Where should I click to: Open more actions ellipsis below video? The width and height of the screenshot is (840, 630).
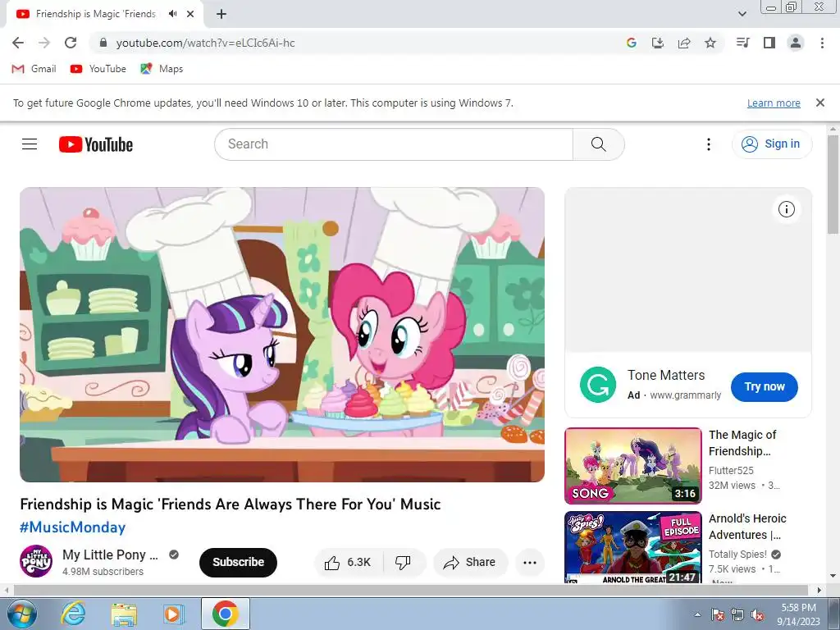530,563
